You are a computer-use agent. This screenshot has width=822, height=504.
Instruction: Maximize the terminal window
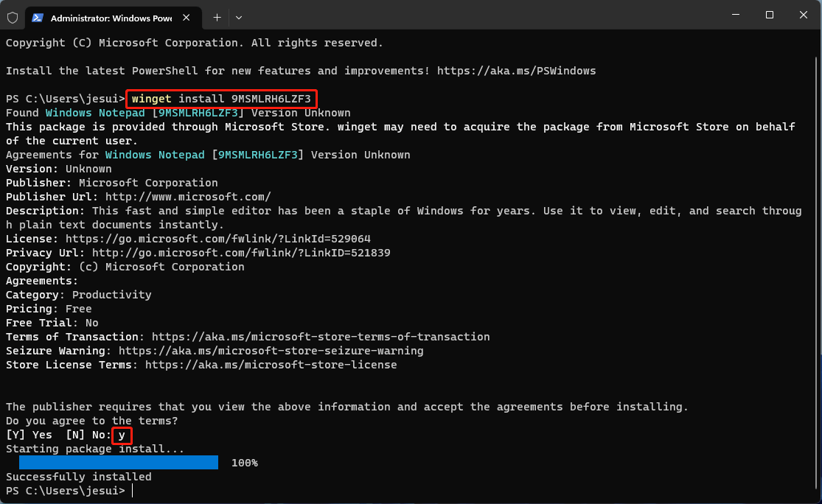coord(769,15)
